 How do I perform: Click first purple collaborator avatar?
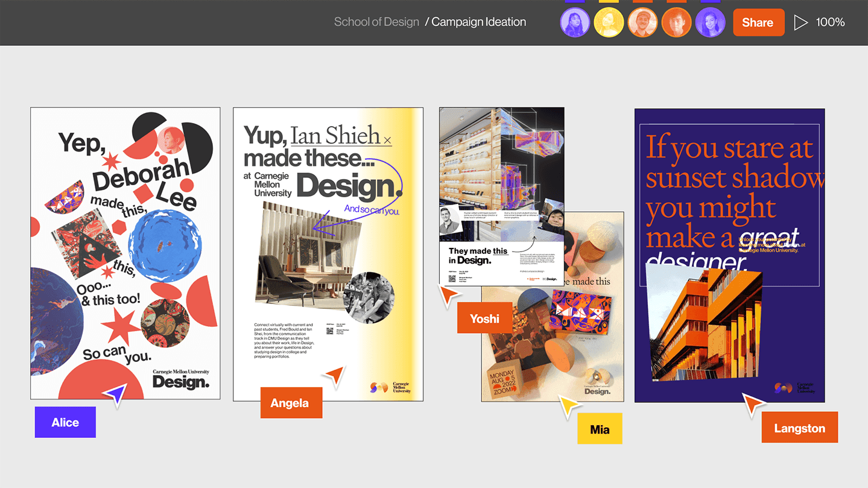tap(575, 23)
